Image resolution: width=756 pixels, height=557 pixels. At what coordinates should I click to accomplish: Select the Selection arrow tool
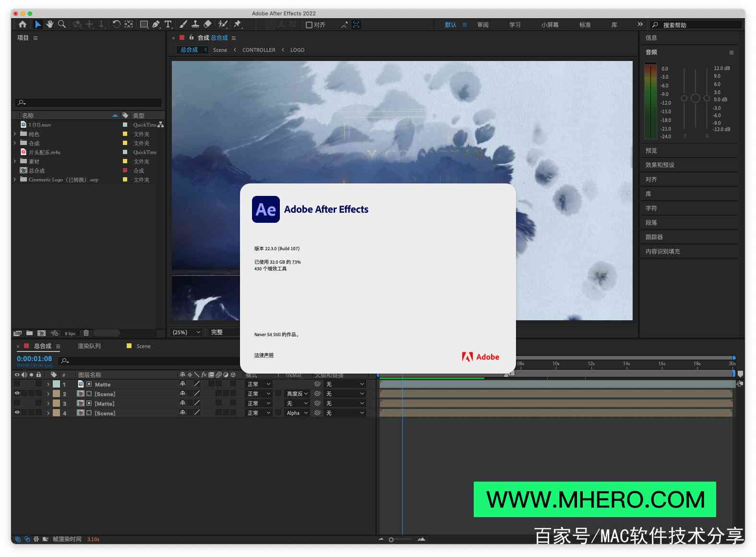pyautogui.click(x=38, y=24)
